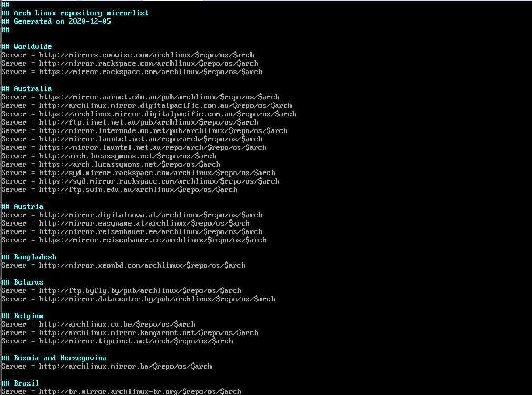
Task: Click the https://mirror.reisenbauer.ee server line
Action: click(134, 240)
